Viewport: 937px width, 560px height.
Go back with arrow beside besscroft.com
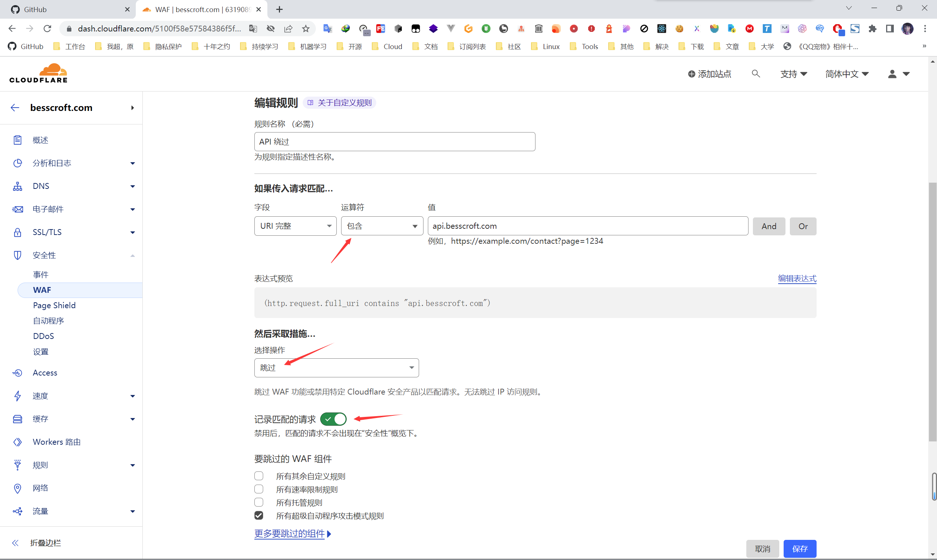click(15, 108)
